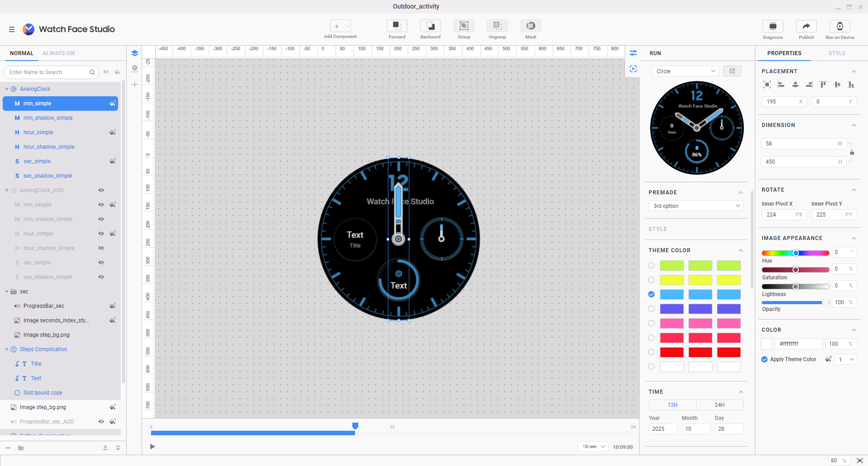Click the new folder icon

click(x=21, y=448)
